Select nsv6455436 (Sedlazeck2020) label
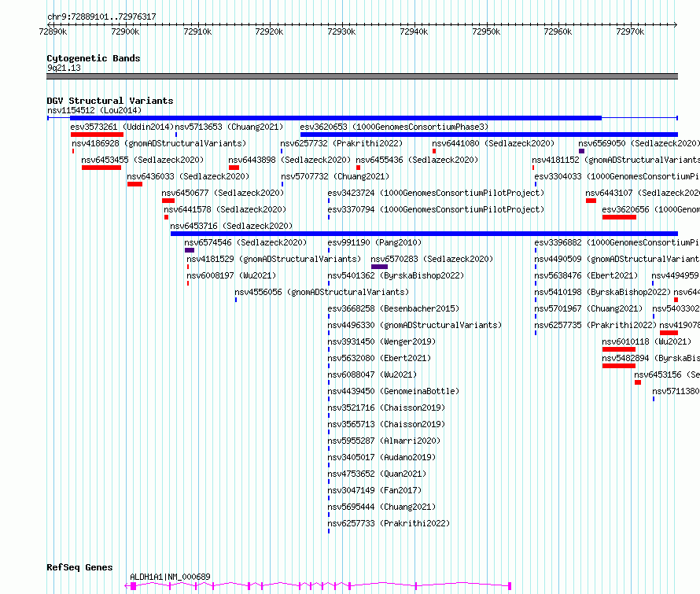The height and width of the screenshot is (594, 700). 417,160
